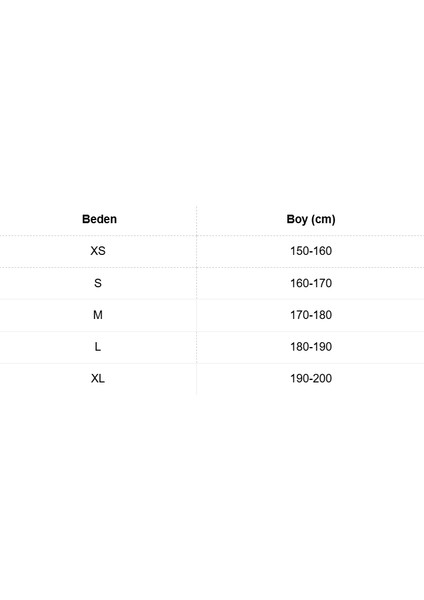Click the Boy (cm) column header
This screenshot has height=600, width=424.
point(311,219)
